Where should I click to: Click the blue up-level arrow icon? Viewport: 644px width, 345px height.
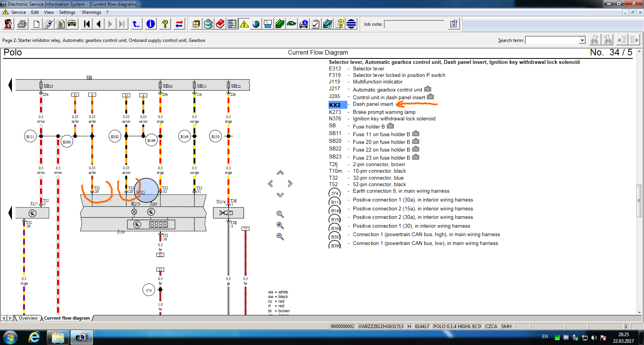click(x=136, y=24)
